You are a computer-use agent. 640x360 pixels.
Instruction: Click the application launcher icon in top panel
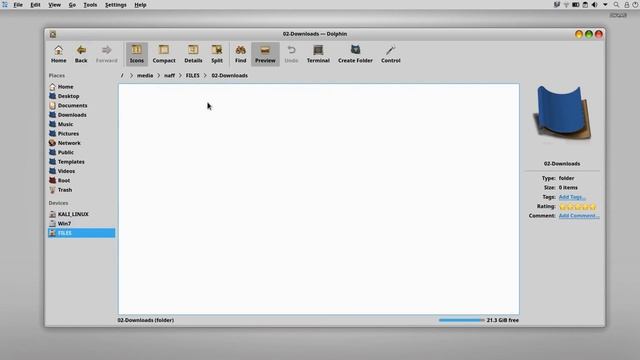coord(5,5)
